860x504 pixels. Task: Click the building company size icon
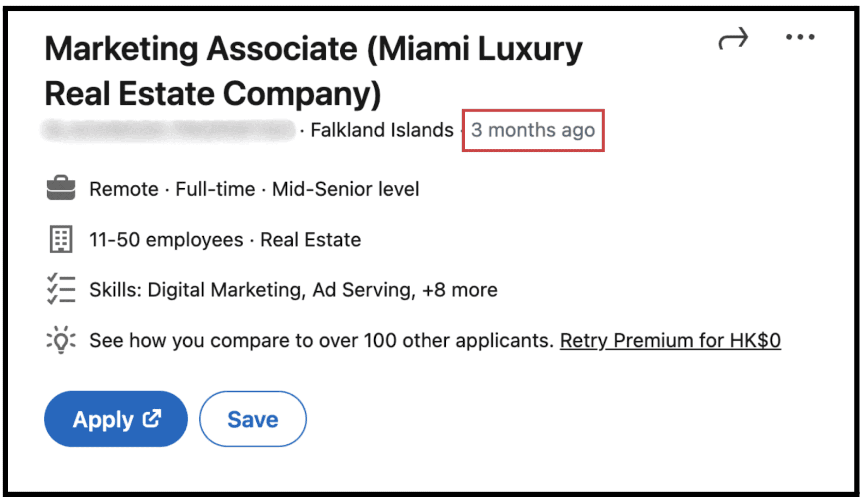(61, 239)
